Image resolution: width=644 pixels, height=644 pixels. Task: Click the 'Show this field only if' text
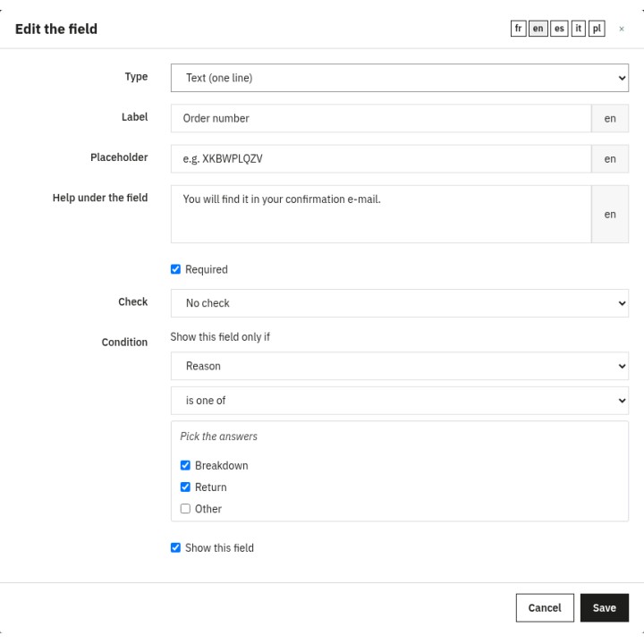(x=220, y=337)
